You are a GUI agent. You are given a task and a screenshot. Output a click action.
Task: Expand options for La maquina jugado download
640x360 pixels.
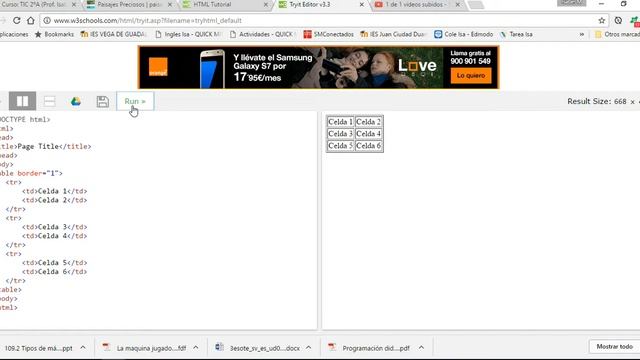click(x=196, y=348)
